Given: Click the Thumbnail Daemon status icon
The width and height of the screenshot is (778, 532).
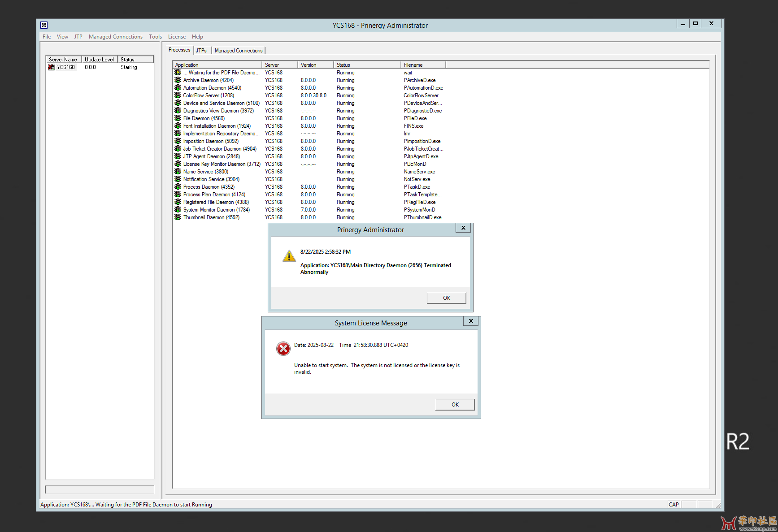Looking at the screenshot, I should (x=178, y=217).
